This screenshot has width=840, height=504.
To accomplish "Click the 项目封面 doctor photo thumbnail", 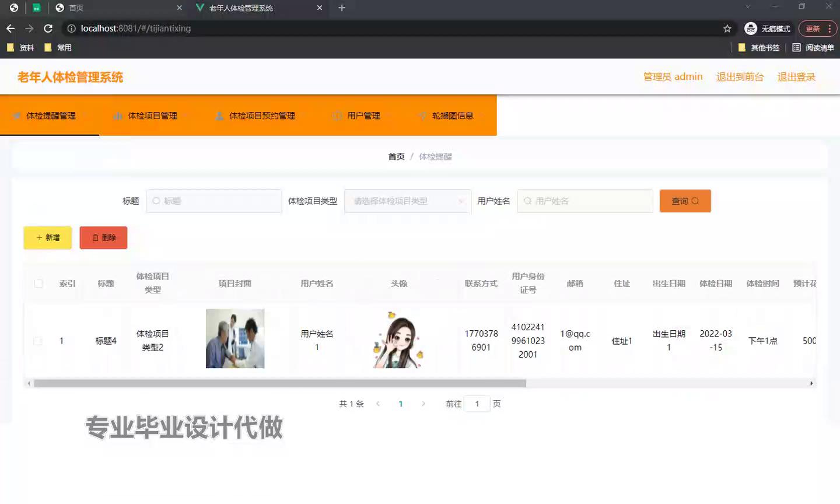I will click(235, 338).
